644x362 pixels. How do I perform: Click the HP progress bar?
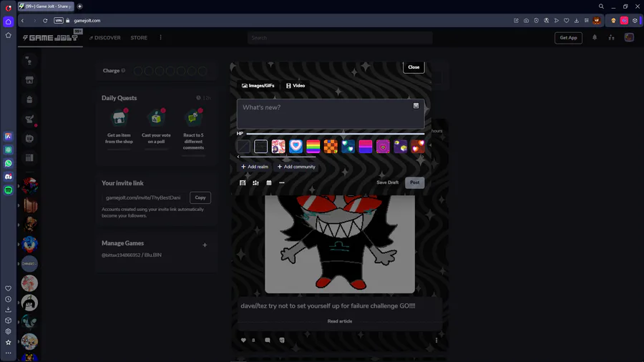pyautogui.click(x=335, y=134)
